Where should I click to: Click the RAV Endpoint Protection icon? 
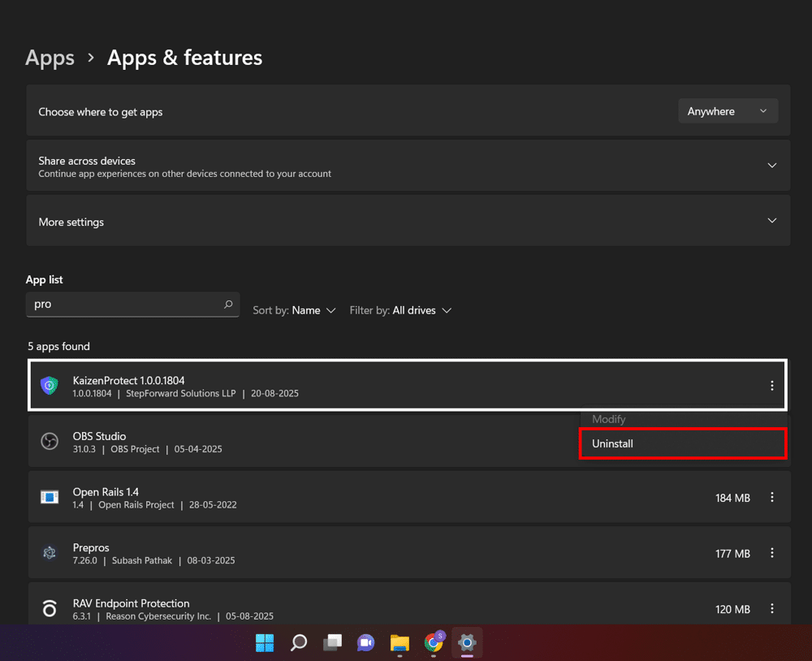(x=50, y=609)
